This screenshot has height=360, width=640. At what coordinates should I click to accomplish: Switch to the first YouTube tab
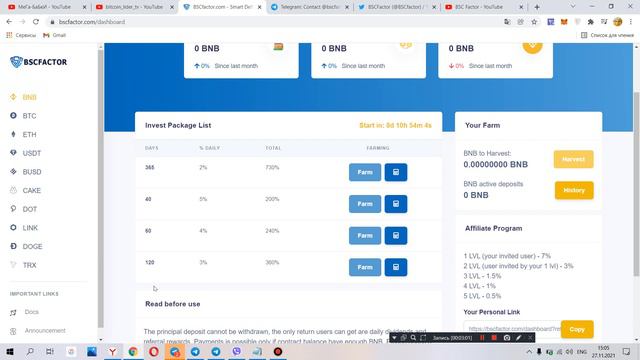point(47,7)
